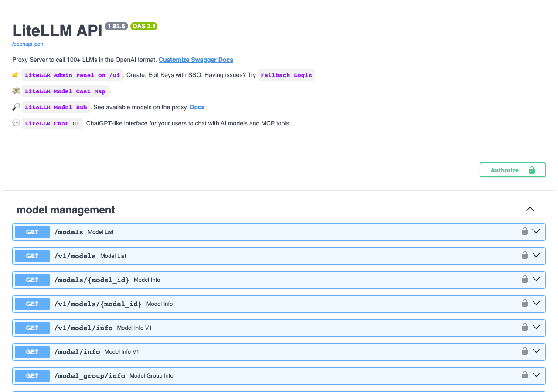Click the LiteLLM API title

click(57, 30)
